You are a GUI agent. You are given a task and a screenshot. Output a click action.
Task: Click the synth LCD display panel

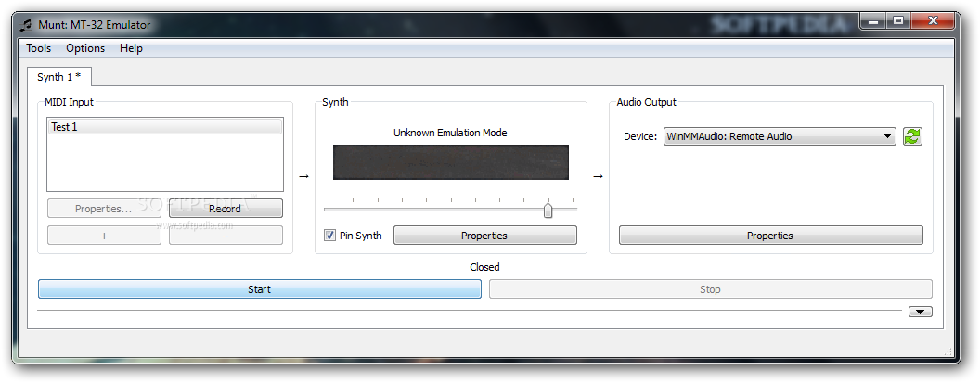[451, 162]
